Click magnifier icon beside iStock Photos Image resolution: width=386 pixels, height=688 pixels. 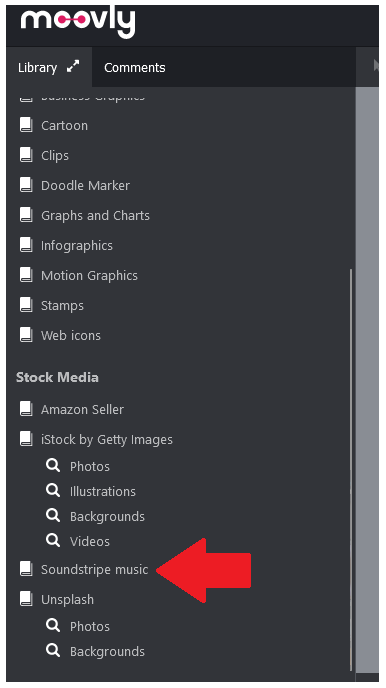[x=53, y=466]
